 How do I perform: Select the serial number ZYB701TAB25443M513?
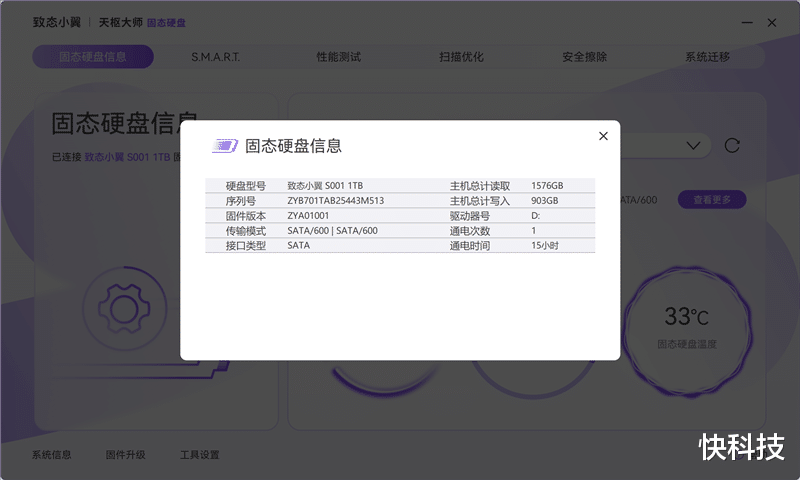[x=335, y=200]
